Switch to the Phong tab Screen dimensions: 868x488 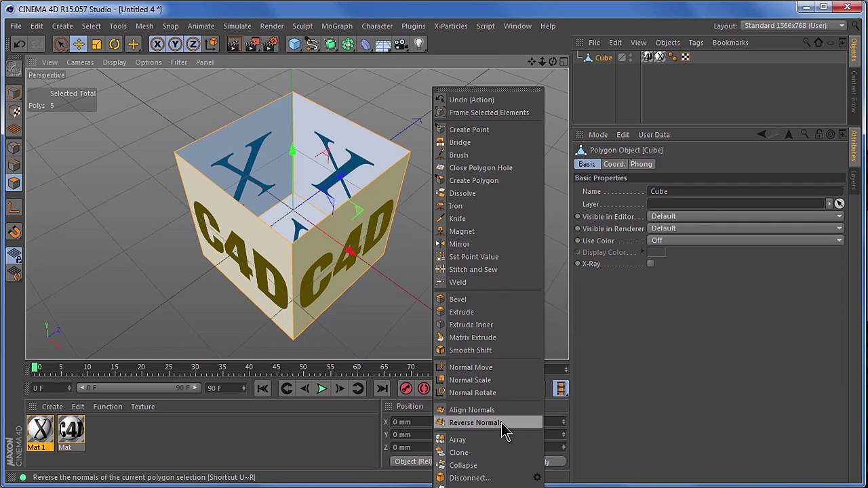coord(641,164)
